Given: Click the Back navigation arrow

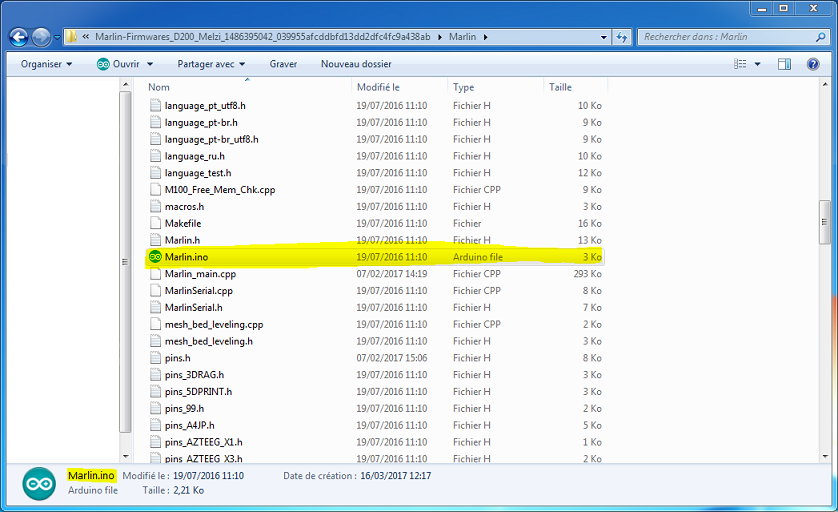Looking at the screenshot, I should click(x=19, y=37).
